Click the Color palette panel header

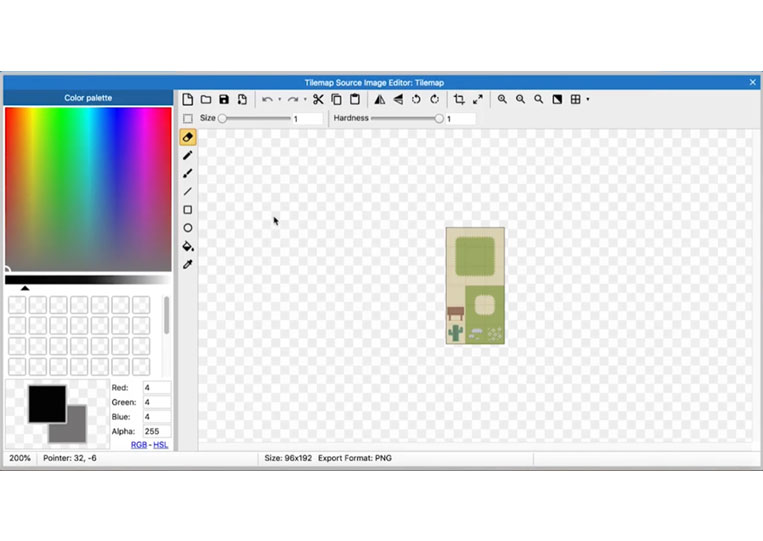click(x=88, y=98)
